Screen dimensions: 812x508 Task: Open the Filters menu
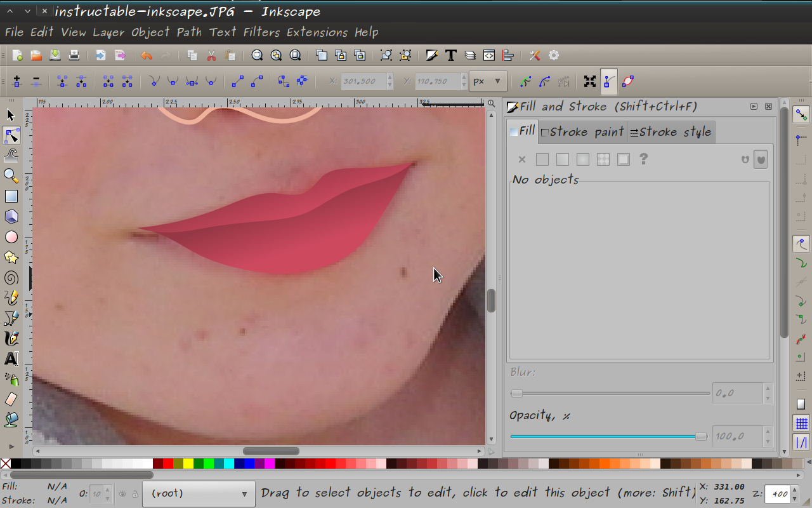tap(262, 32)
